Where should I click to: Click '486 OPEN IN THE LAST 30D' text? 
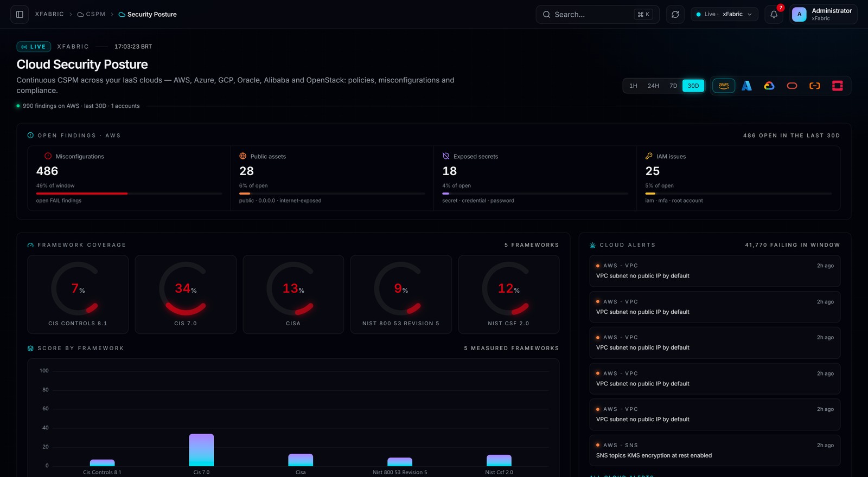click(x=792, y=136)
